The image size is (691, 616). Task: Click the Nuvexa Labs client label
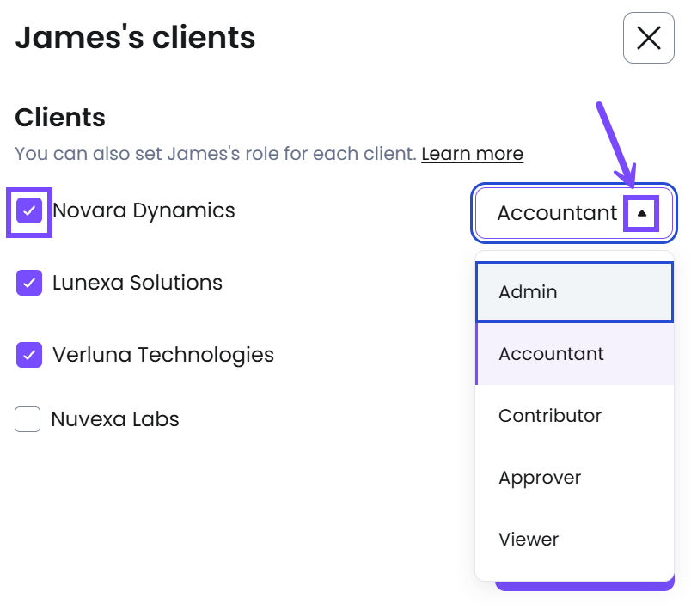coord(115,419)
